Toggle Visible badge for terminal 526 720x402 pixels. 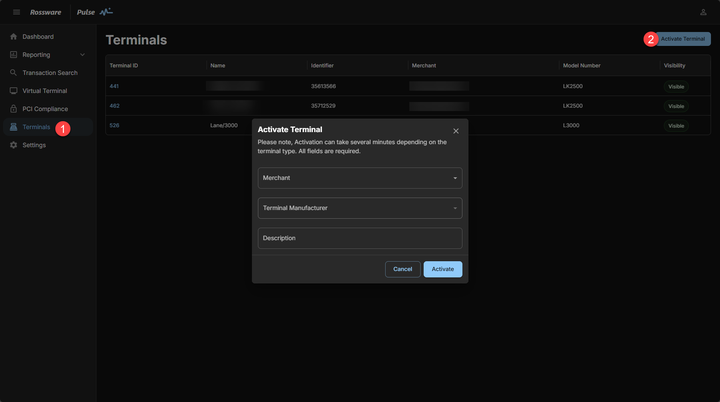click(x=677, y=126)
